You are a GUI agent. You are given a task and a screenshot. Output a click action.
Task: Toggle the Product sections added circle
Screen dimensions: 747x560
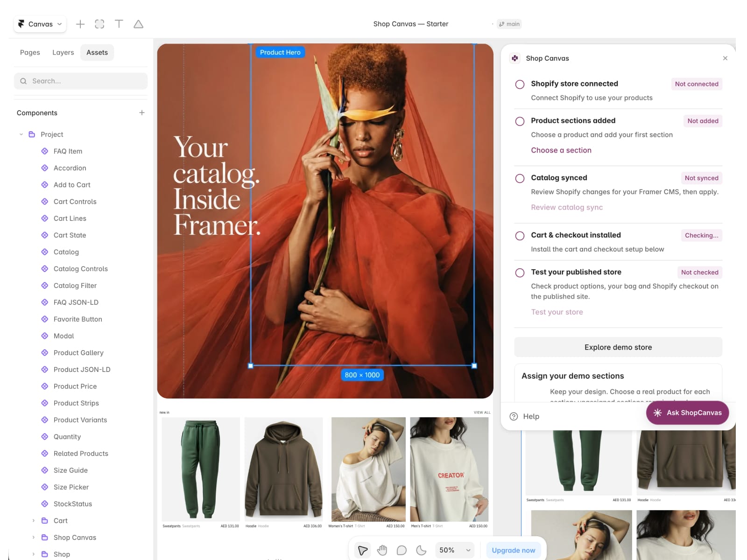520,121
